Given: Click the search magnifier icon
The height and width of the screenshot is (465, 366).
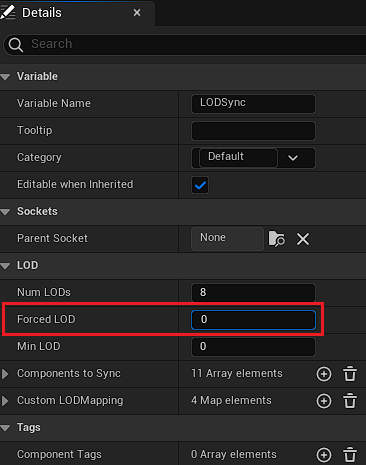Looking at the screenshot, I should pyautogui.click(x=16, y=44).
